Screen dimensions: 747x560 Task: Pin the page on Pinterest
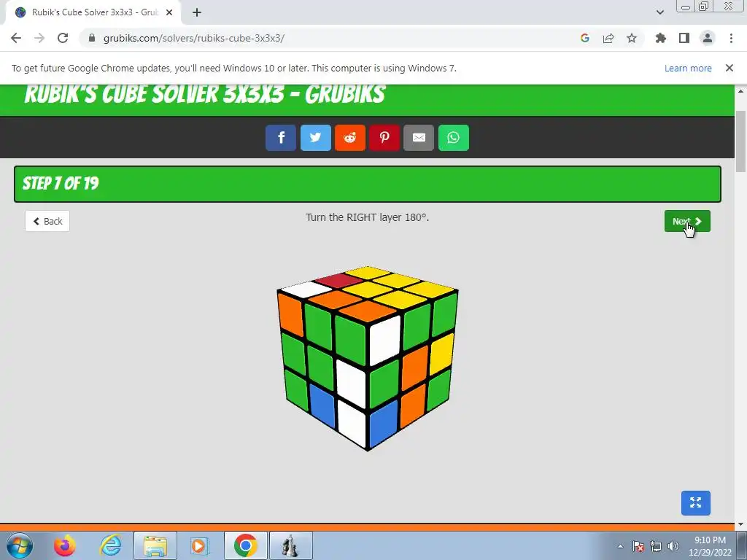pyautogui.click(x=384, y=138)
